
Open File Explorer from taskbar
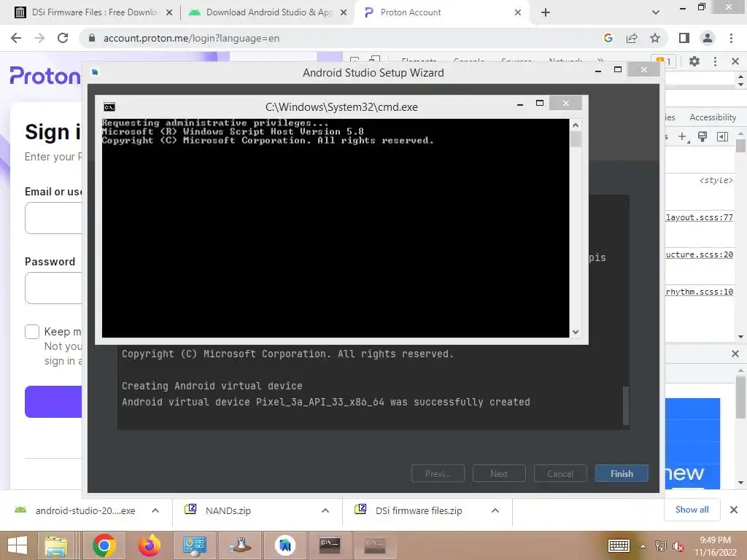(x=56, y=545)
